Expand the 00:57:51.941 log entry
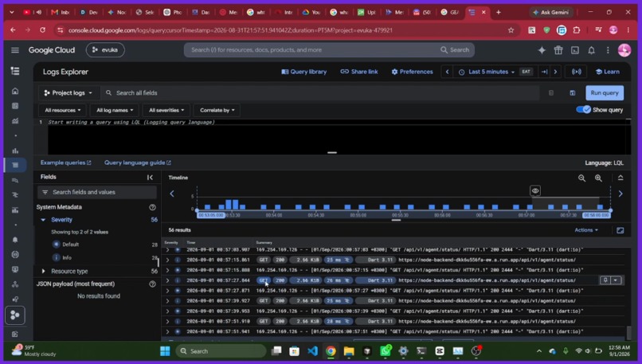Viewport: 642px width, 364px height. coord(167,331)
